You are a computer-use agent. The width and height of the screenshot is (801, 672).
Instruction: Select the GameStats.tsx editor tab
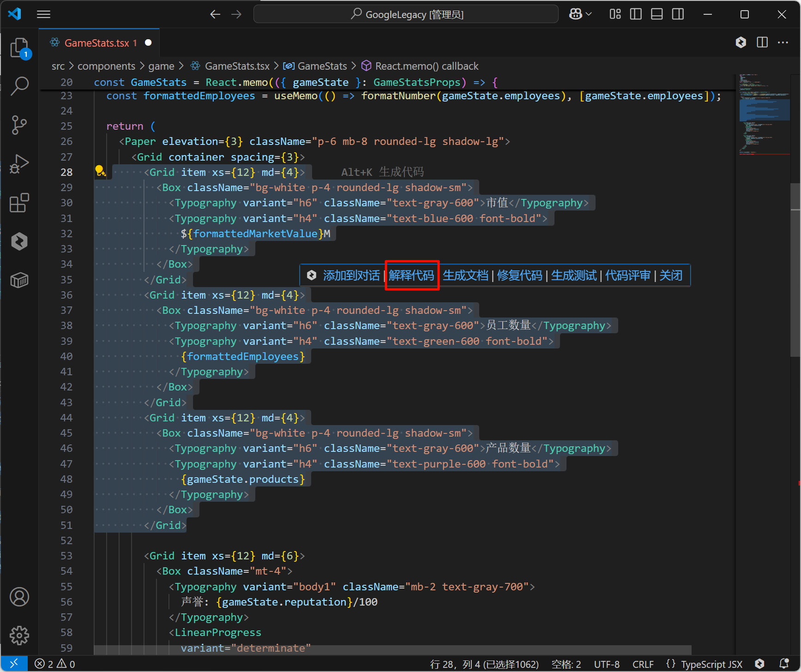(x=97, y=43)
